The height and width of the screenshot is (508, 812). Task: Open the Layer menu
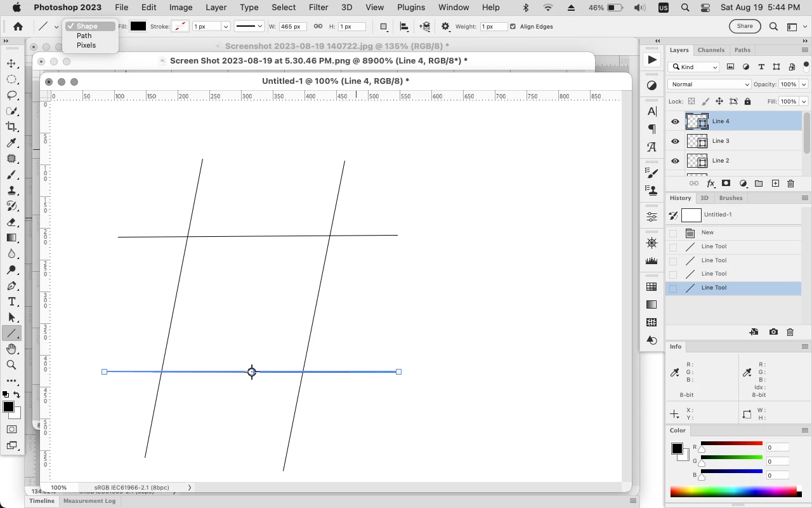[216, 8]
